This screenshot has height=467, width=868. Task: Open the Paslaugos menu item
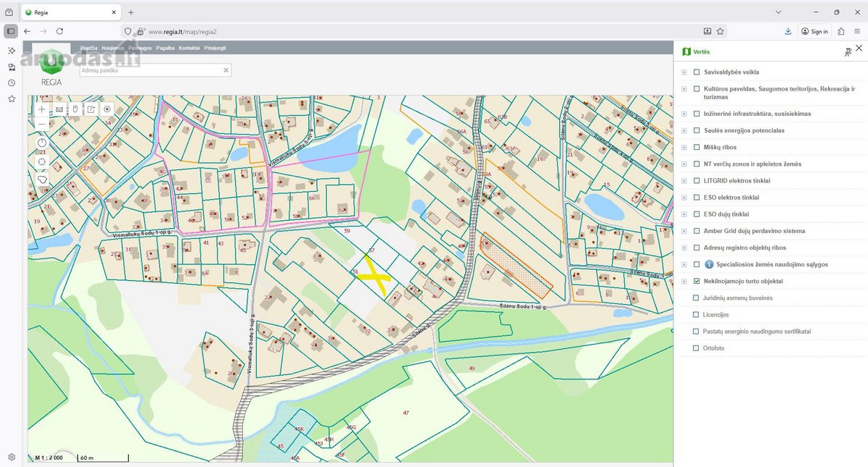(140, 48)
